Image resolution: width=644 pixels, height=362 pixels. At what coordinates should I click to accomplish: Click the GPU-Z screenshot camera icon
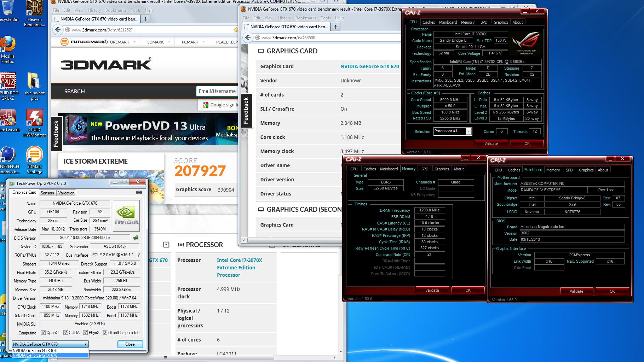point(139,192)
